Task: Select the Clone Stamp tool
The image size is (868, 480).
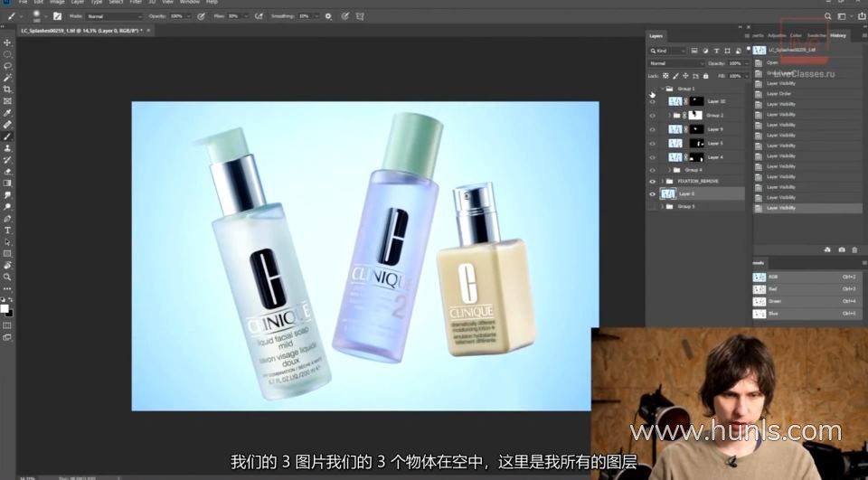Action: (7, 148)
